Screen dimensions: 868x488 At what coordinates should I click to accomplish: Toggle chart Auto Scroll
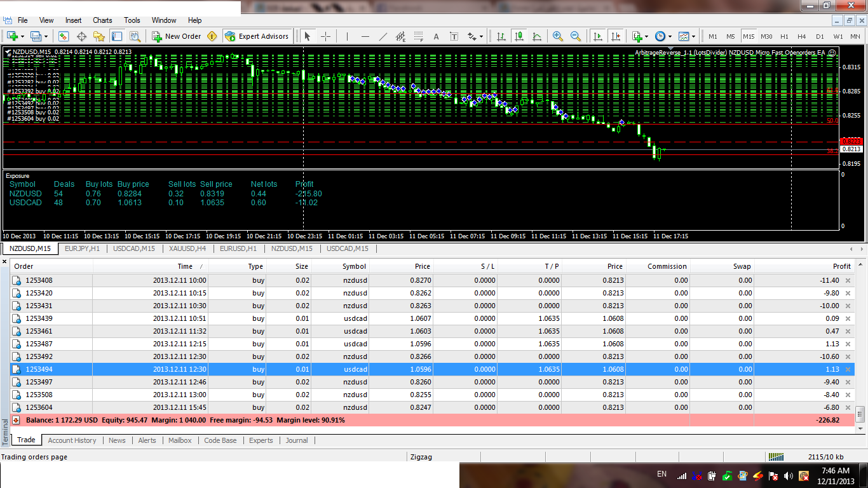click(x=597, y=36)
